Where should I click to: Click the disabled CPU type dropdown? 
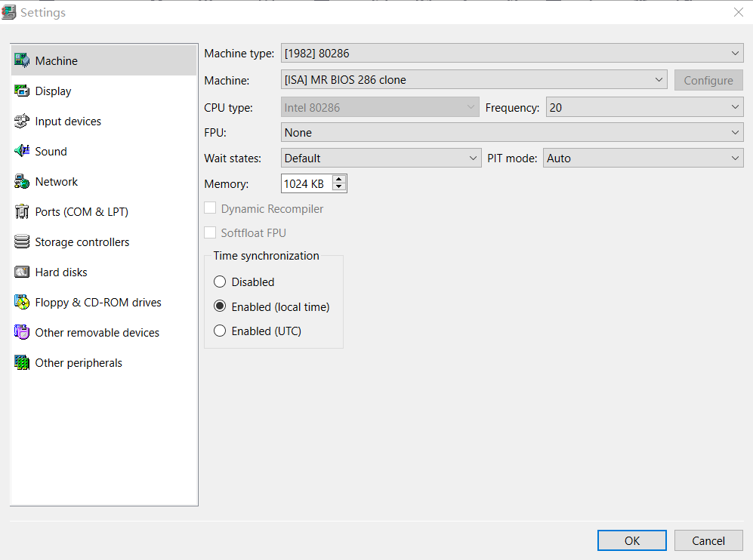(x=380, y=107)
